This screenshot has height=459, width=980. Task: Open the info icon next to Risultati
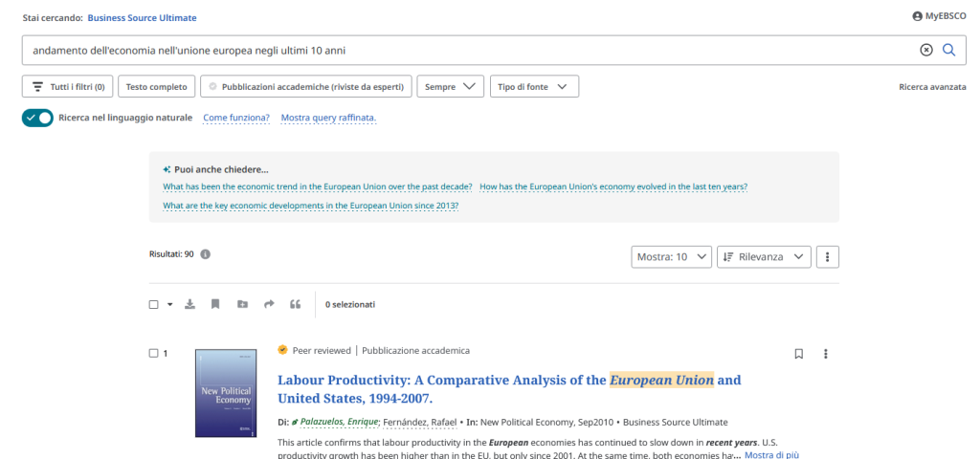pyautogui.click(x=205, y=254)
